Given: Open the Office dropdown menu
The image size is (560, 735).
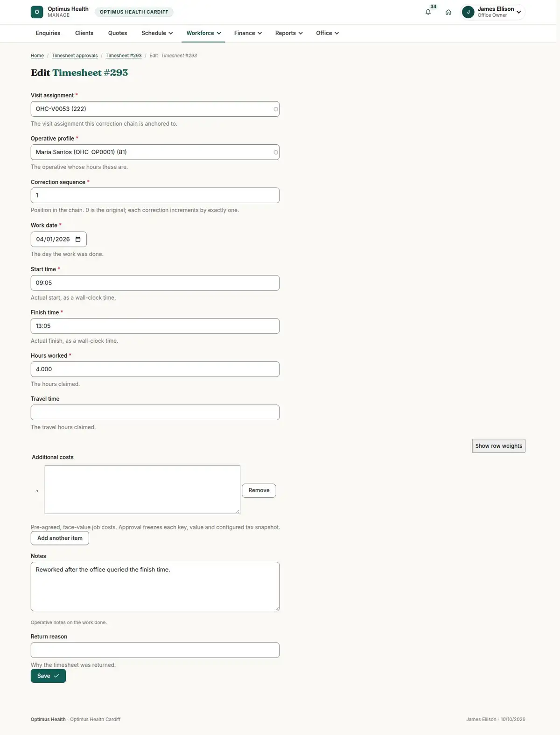Looking at the screenshot, I should click(327, 33).
